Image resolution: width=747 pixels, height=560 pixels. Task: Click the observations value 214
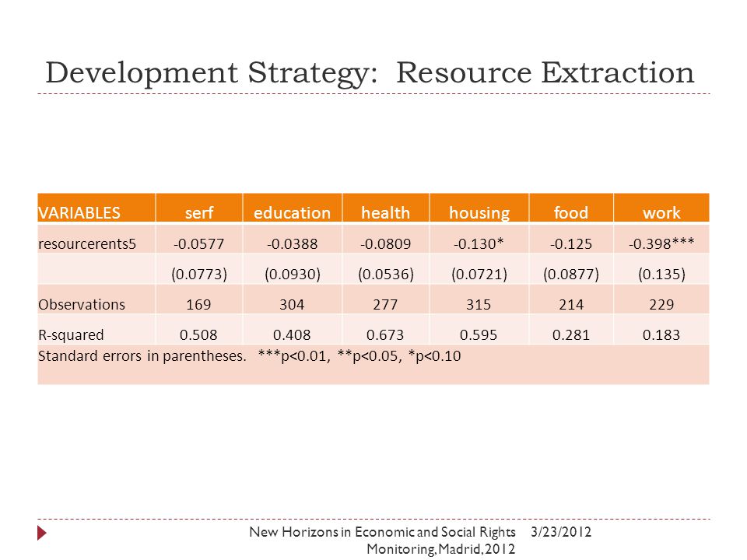coord(570,304)
